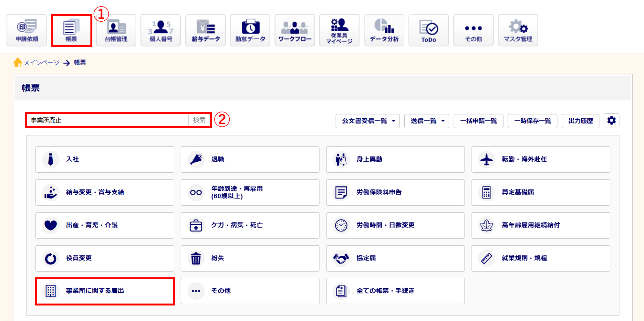The height and width of the screenshot is (321, 644).
Task: Click the circular arrow icon for 役員変更
Action: (x=51, y=258)
